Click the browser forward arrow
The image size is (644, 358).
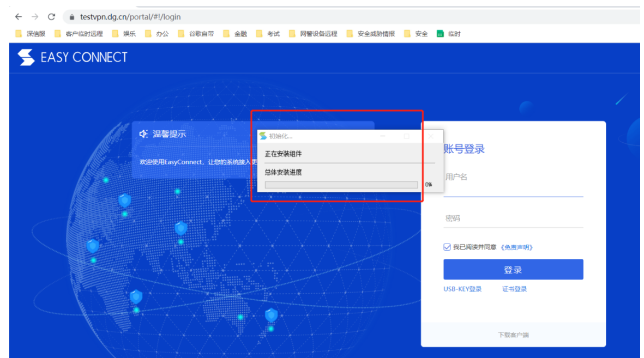35,17
